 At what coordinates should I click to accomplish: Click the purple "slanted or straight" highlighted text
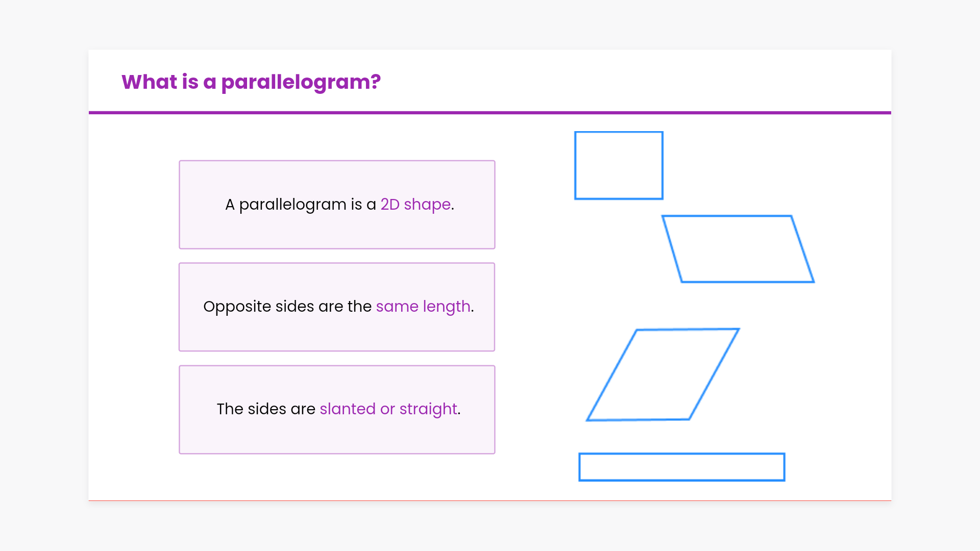pyautogui.click(x=388, y=409)
